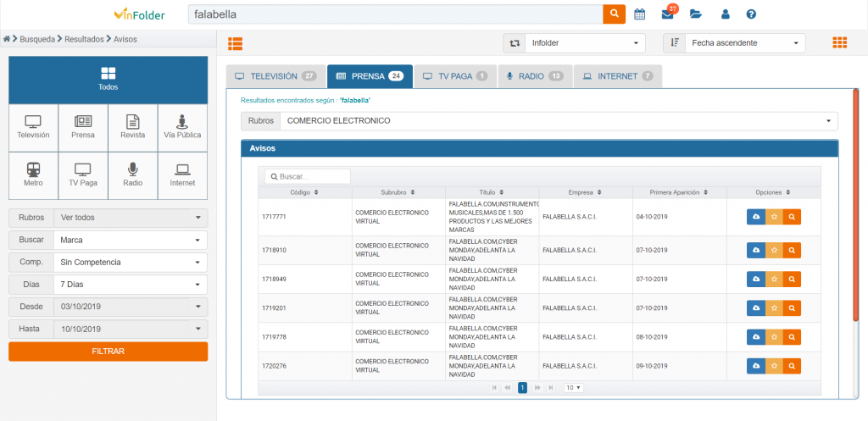Select the TV Paga media tile in sidebar
The width and height of the screenshot is (868, 421).
pyautogui.click(x=83, y=175)
